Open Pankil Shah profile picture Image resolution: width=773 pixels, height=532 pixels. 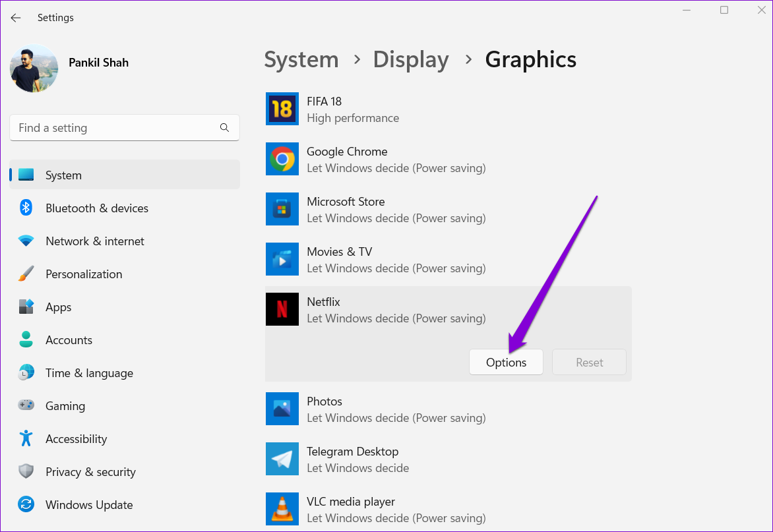[x=34, y=68]
